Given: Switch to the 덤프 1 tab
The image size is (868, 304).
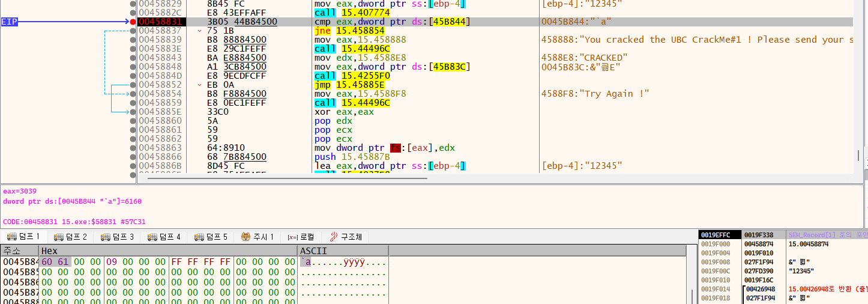Looking at the screenshot, I should (23, 237).
